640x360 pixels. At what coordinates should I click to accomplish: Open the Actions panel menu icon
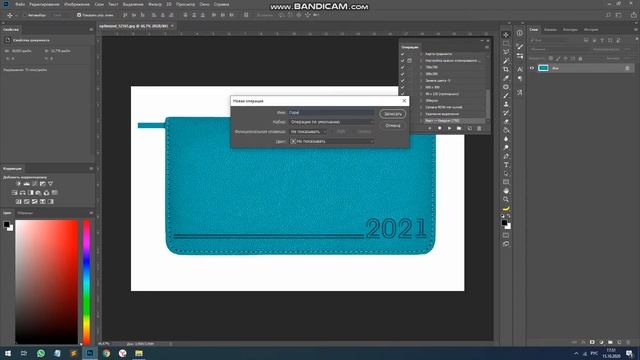(487, 47)
